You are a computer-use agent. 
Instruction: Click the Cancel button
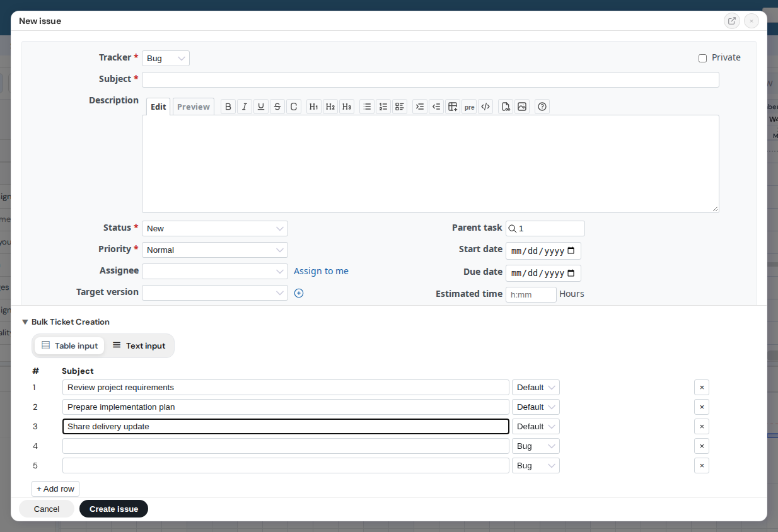47,509
